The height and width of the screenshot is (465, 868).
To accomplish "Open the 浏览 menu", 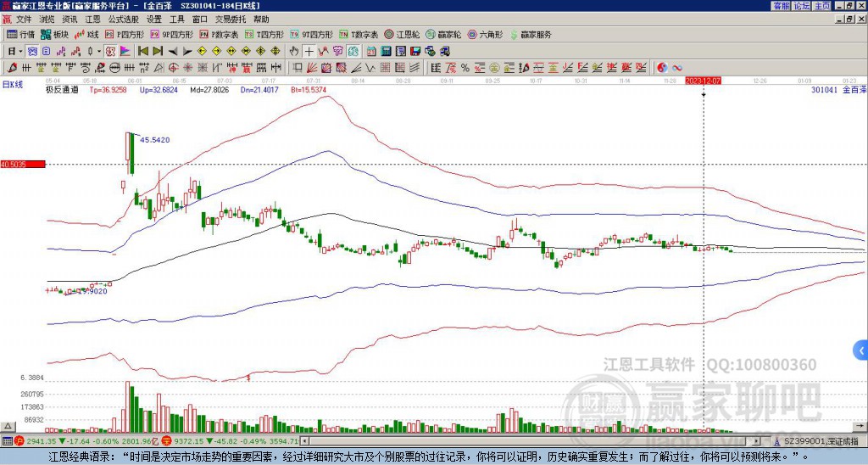I will click(x=47, y=20).
